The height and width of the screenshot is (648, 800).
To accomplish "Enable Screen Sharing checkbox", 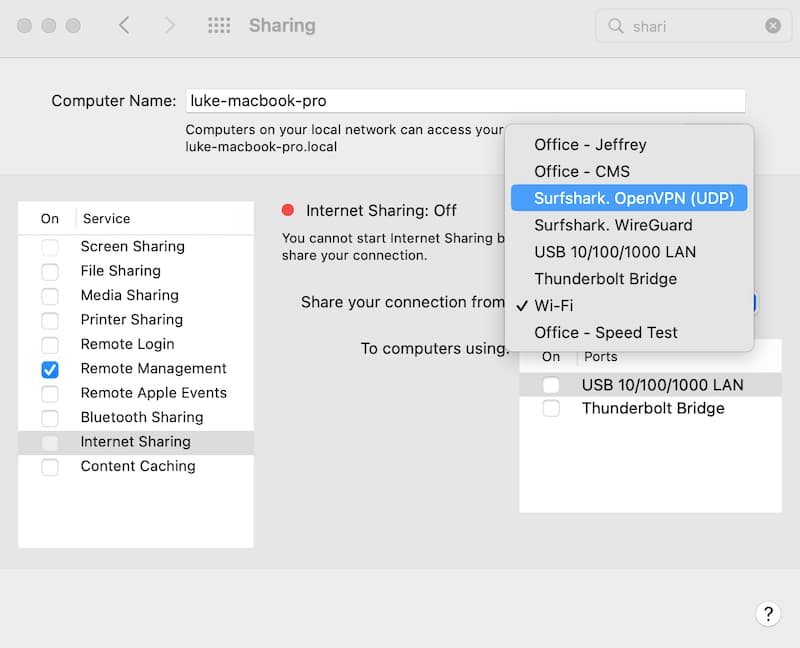I will (50, 247).
